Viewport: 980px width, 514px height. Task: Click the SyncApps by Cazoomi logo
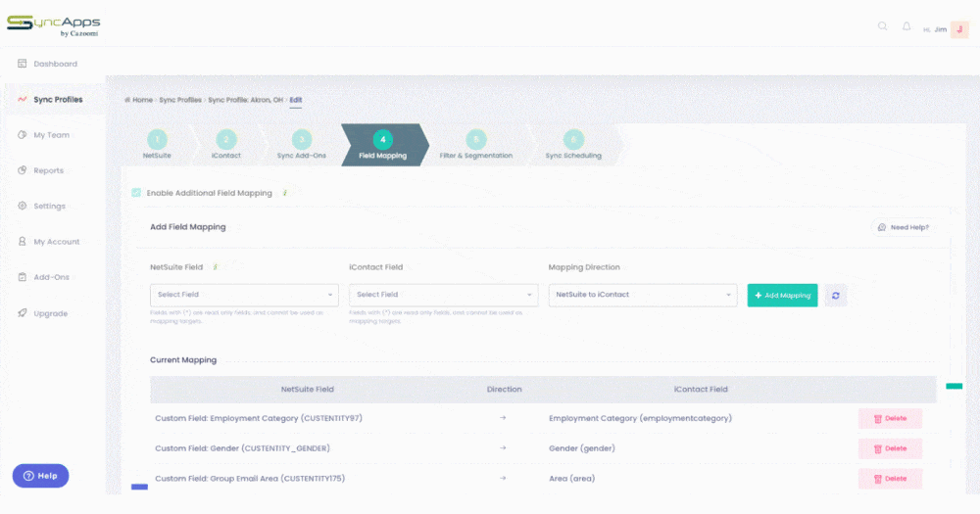[x=54, y=25]
